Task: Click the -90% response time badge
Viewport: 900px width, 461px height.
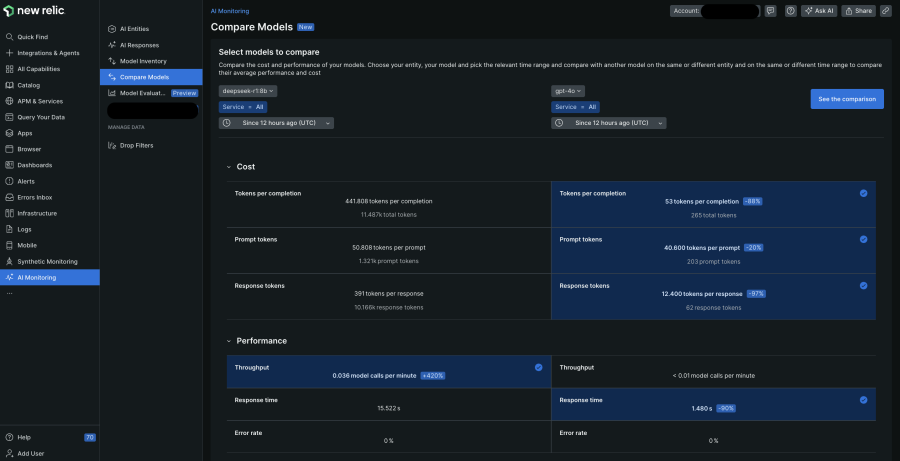Action: [726, 408]
